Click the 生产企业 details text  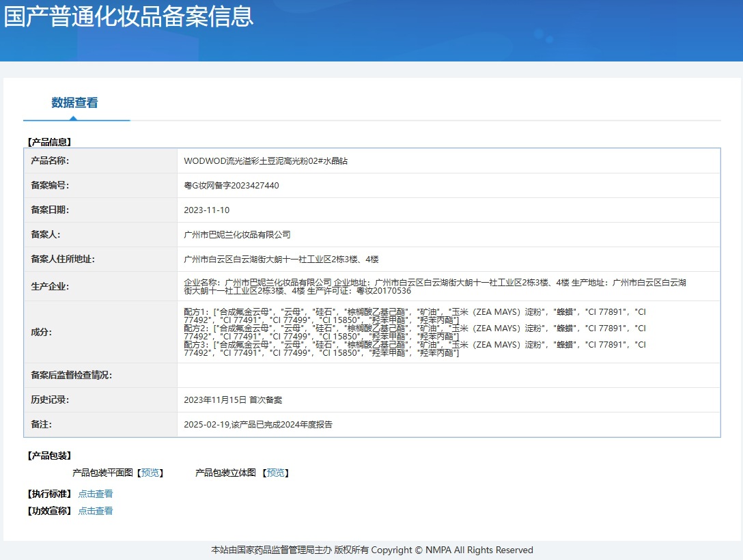435,286
